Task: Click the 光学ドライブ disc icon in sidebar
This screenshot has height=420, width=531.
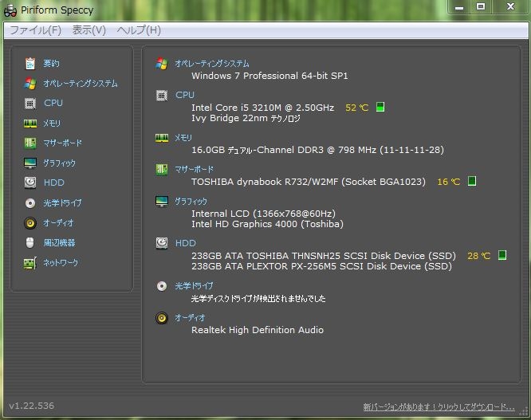Action: click(x=30, y=203)
